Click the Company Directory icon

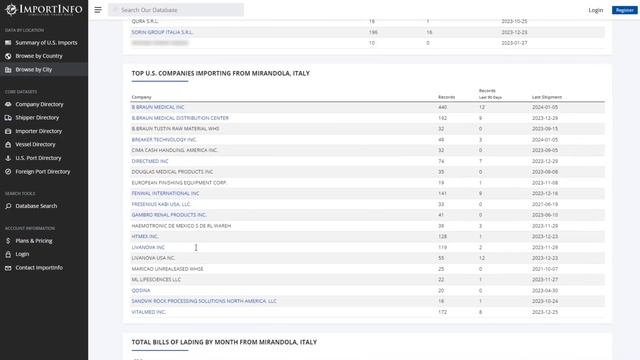tap(8, 104)
